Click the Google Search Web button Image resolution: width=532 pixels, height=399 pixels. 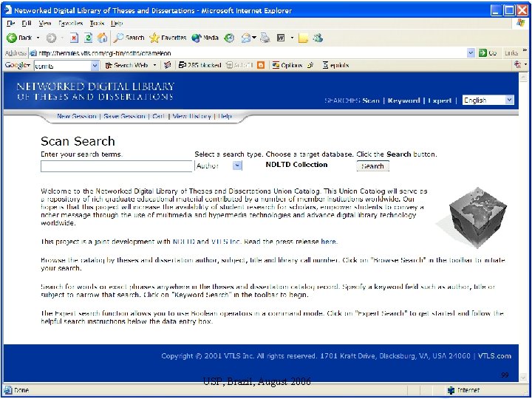126,65
